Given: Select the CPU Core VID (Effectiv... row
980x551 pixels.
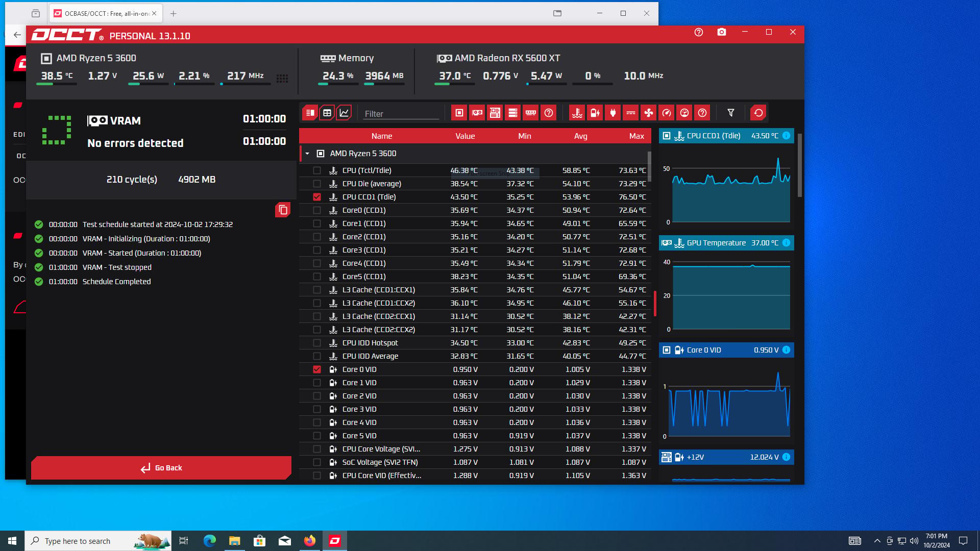Looking at the screenshot, I should tap(475, 475).
